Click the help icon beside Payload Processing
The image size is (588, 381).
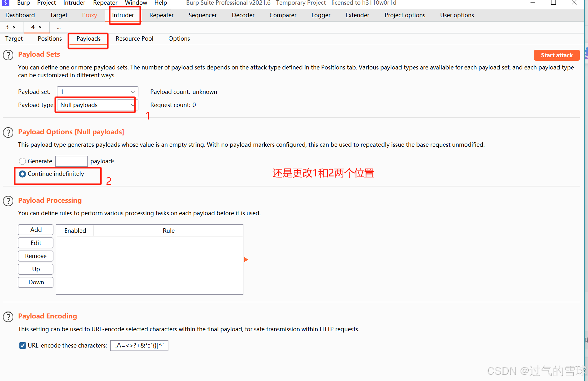(8, 201)
